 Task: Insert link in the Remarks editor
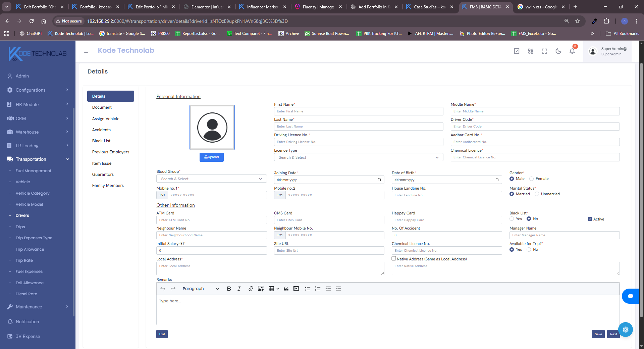point(251,289)
